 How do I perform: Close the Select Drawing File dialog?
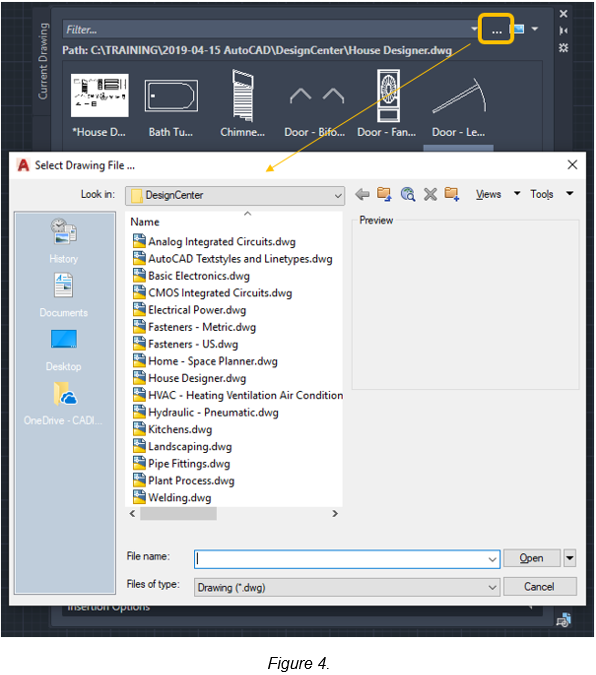click(x=572, y=165)
